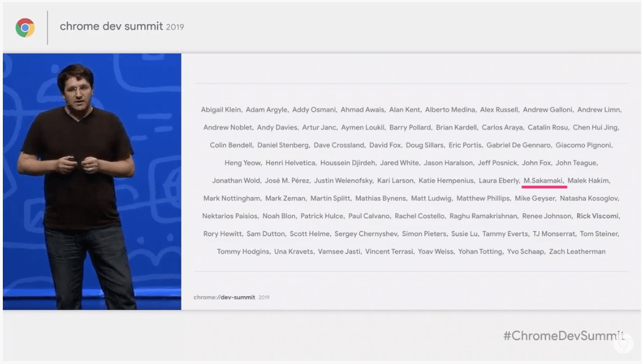Viewport: 642px width, 364px height.
Task: Click the name Dave Crossland
Action: (x=339, y=145)
